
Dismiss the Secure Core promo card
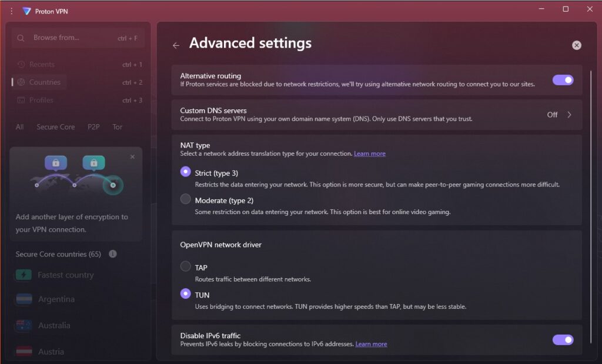tap(132, 156)
